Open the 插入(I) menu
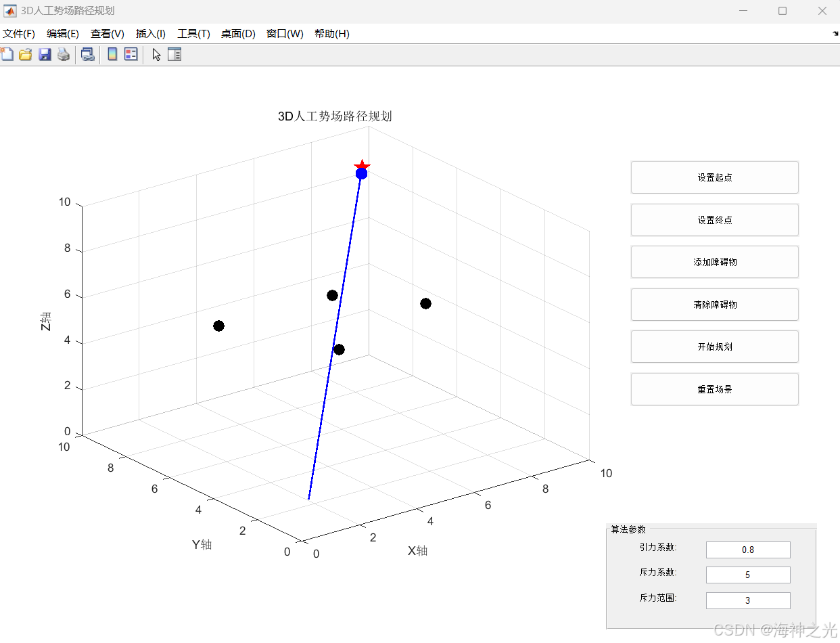 point(151,34)
